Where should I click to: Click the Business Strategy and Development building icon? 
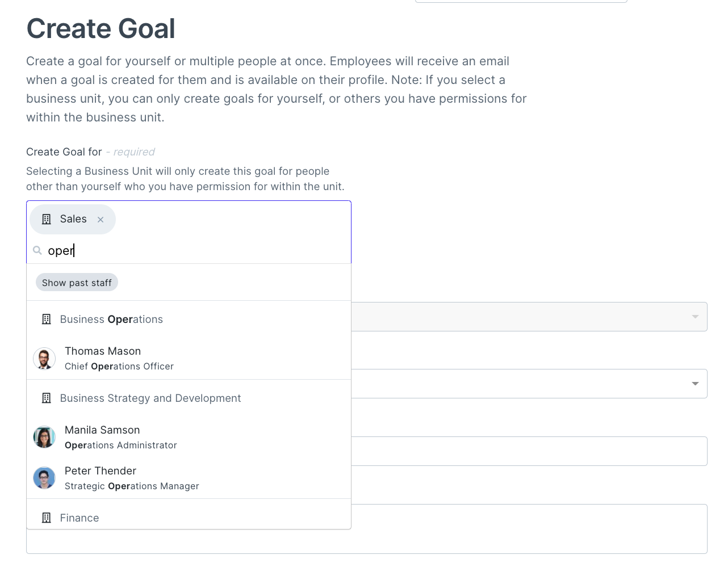pyautogui.click(x=47, y=398)
